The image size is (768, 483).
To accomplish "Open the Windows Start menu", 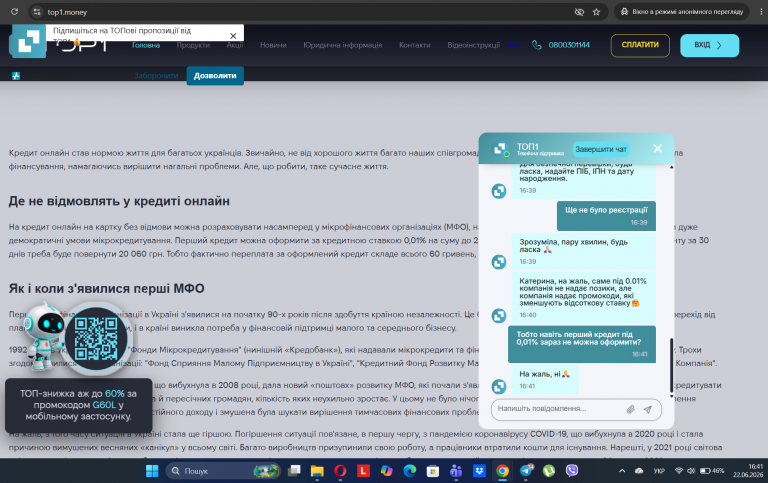I will 152,471.
